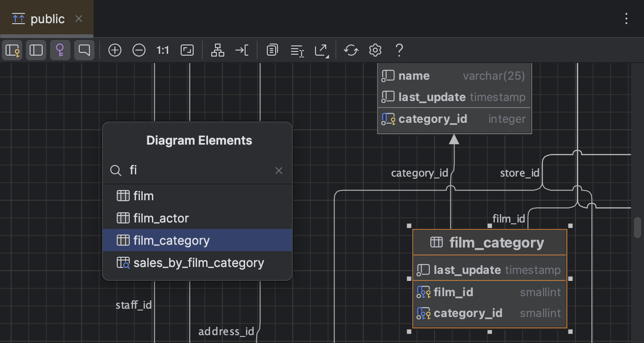The image size is (644, 343).
Task: Toggle the Comments display icon
Action: click(x=84, y=50)
